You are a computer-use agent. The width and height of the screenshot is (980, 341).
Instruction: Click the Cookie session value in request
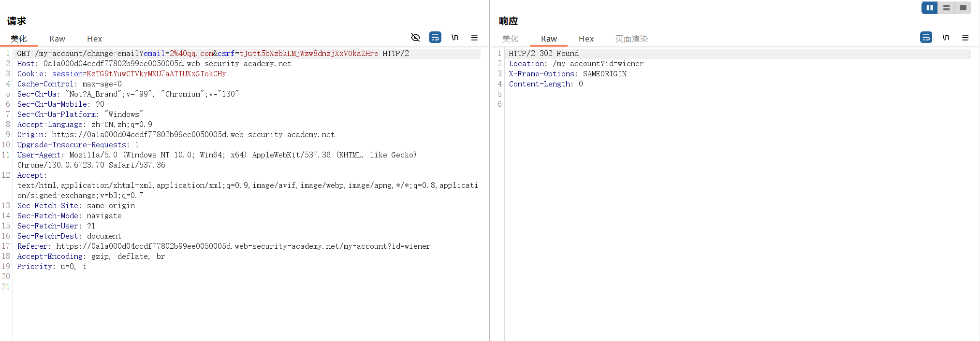pos(156,74)
